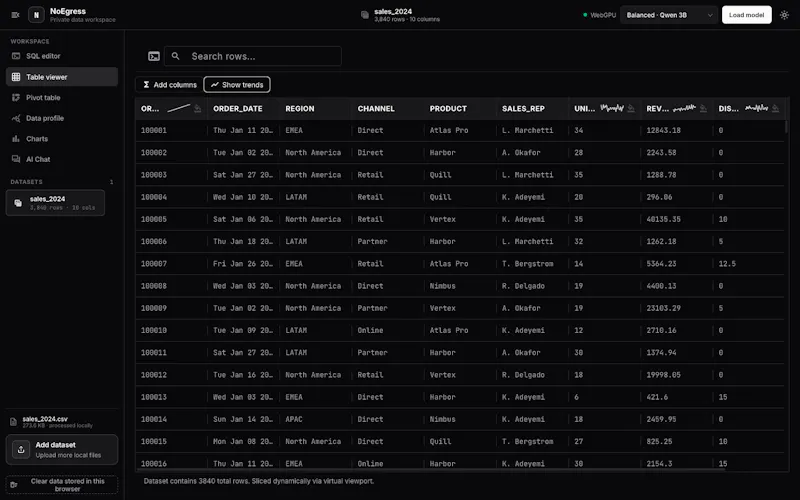
Task: Click the sales_2024 dataset icon in header
Action: pos(365,15)
